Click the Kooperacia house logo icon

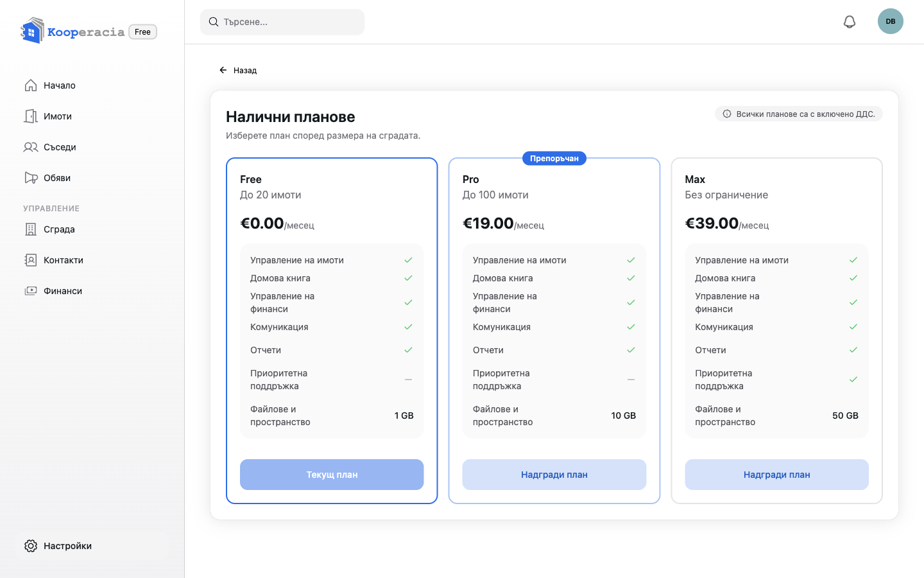click(32, 31)
